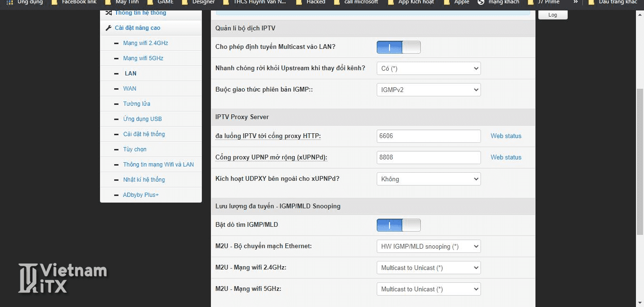Open Web status link for HTTP proxy port

point(506,136)
